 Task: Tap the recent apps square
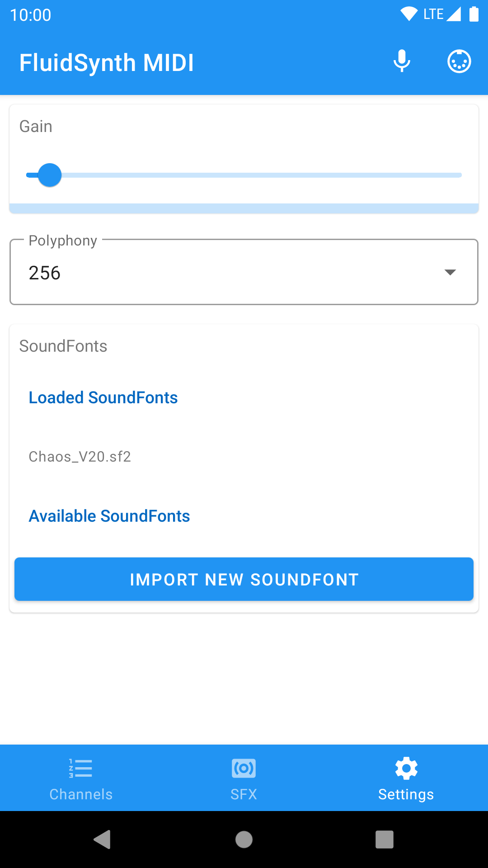click(x=384, y=840)
